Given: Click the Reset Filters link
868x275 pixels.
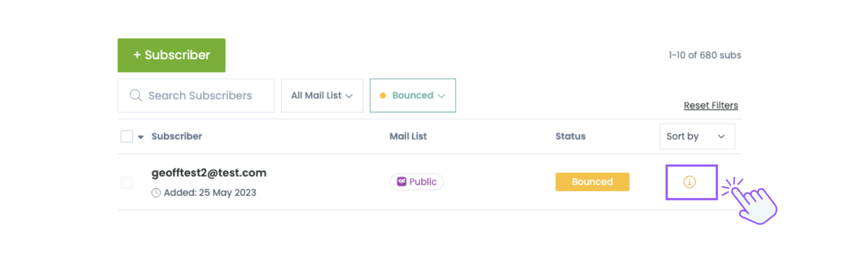Looking at the screenshot, I should (710, 106).
